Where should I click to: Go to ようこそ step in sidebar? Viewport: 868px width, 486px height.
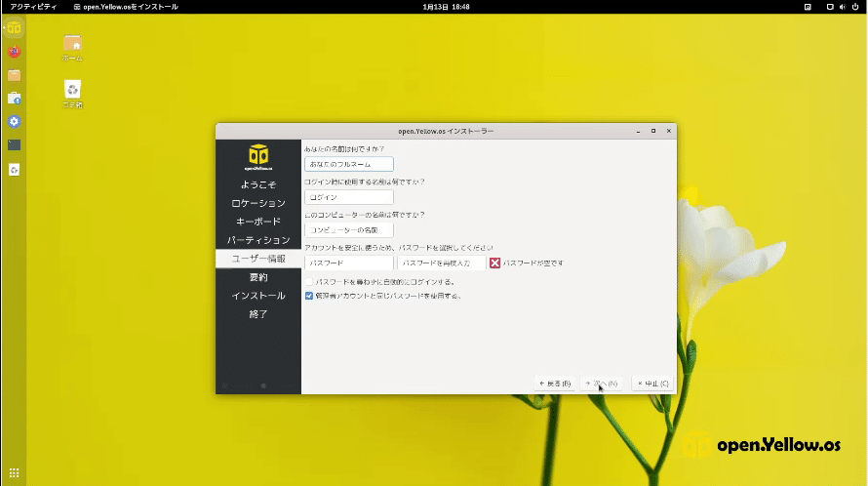click(x=258, y=184)
